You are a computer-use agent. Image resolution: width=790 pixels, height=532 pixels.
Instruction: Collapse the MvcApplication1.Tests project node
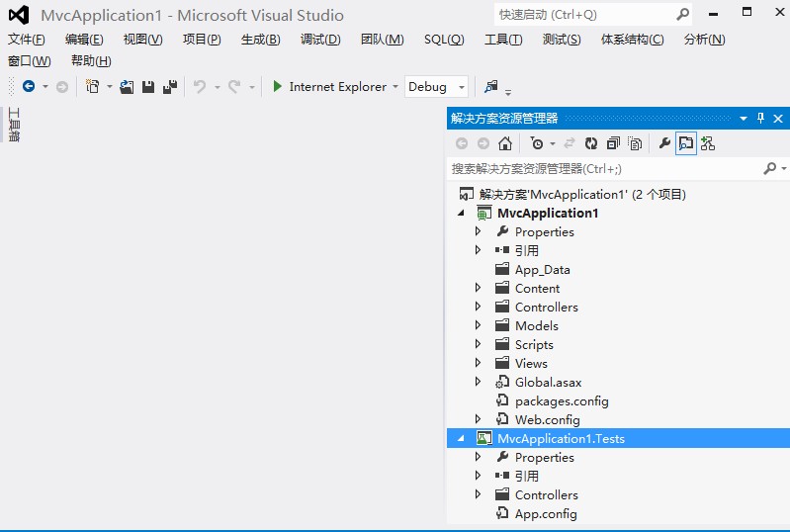click(x=461, y=439)
